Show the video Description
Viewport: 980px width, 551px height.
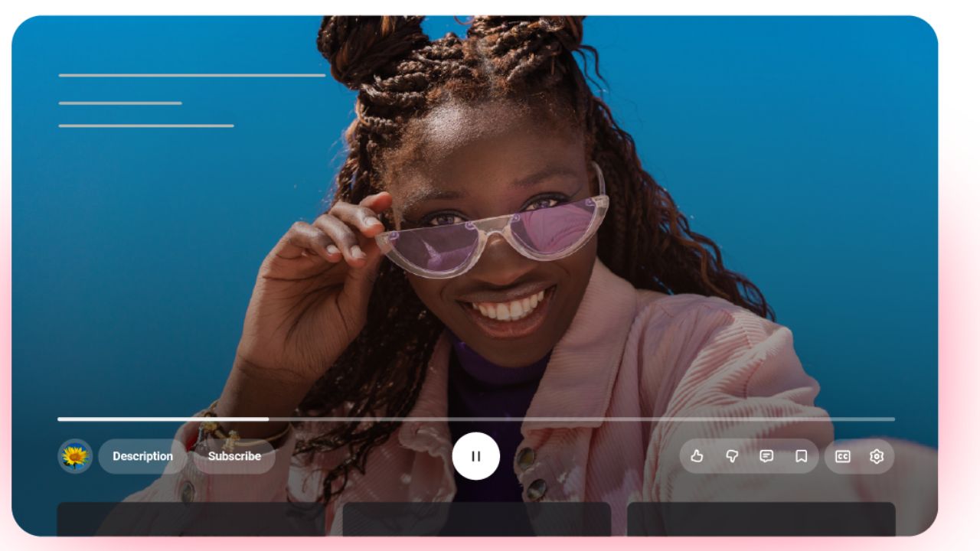click(142, 456)
